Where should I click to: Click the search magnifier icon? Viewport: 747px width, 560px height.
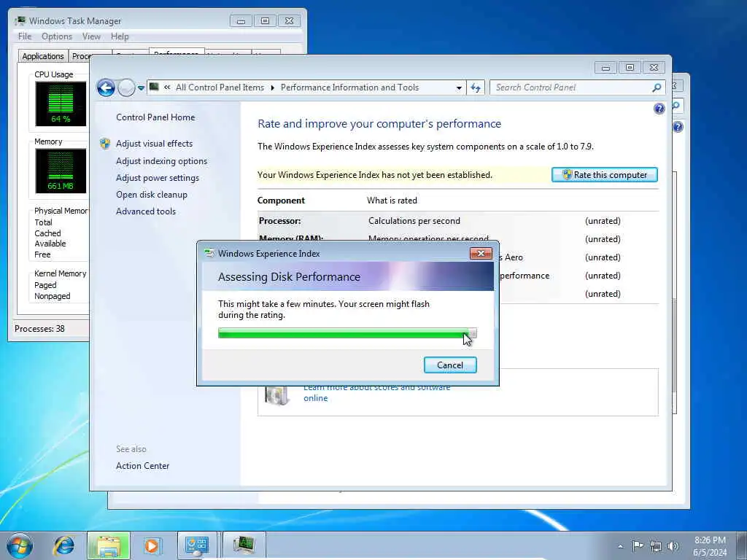tap(657, 87)
